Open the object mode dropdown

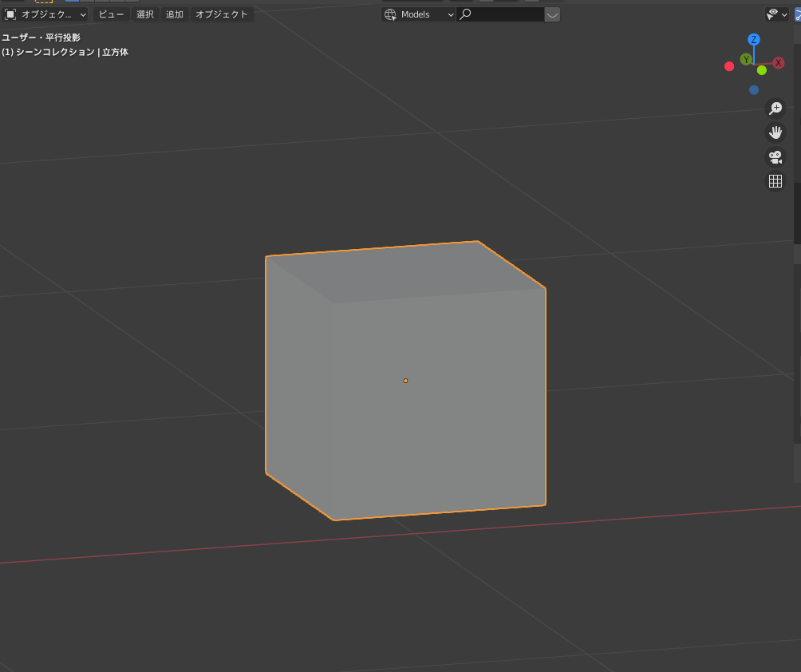45,14
